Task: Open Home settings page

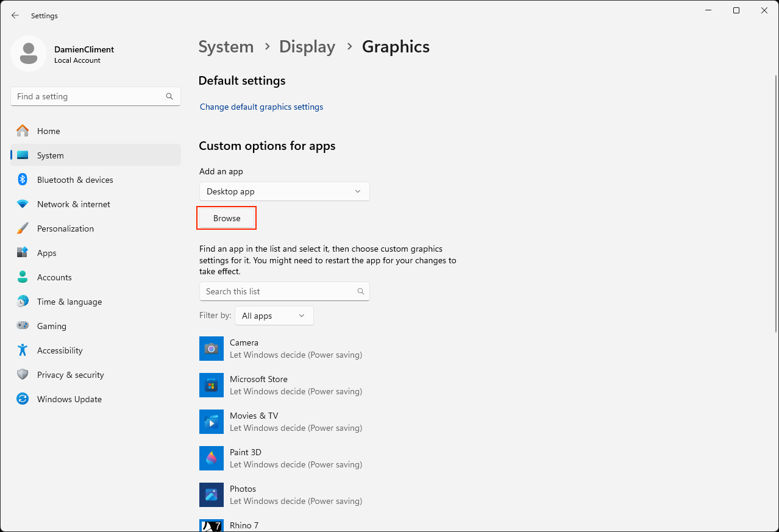Action: [96, 131]
